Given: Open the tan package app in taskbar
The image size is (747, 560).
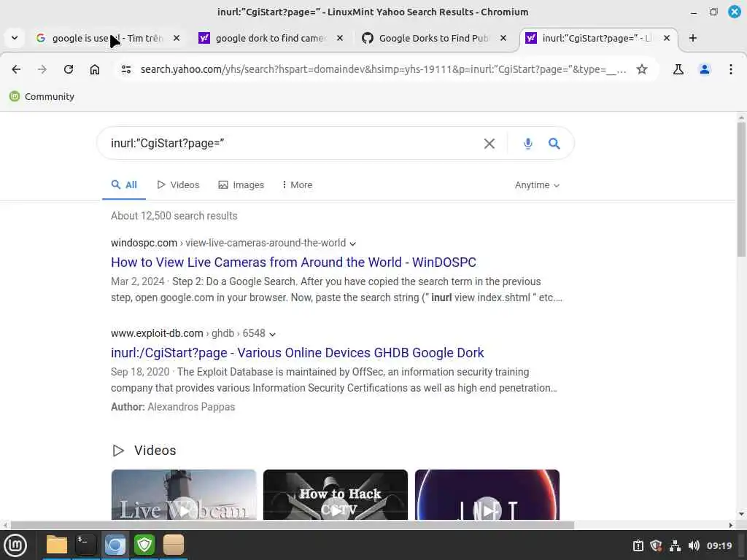Looking at the screenshot, I should pos(174,545).
